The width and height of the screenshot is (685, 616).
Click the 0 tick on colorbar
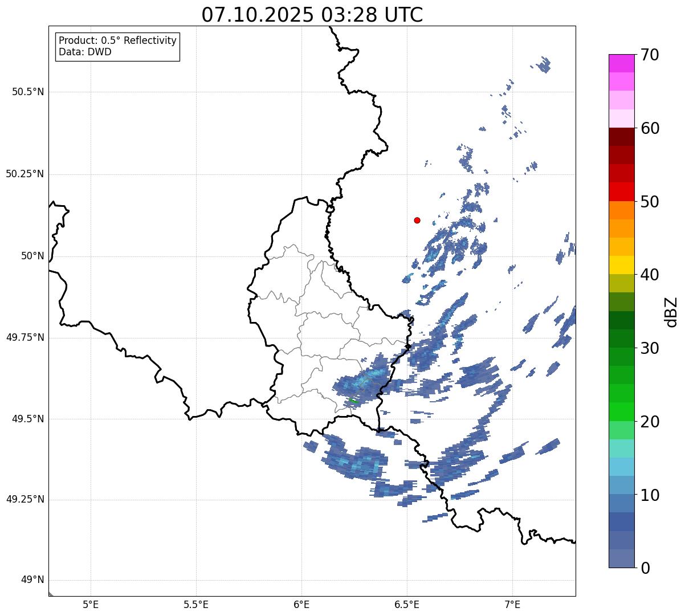(x=645, y=568)
